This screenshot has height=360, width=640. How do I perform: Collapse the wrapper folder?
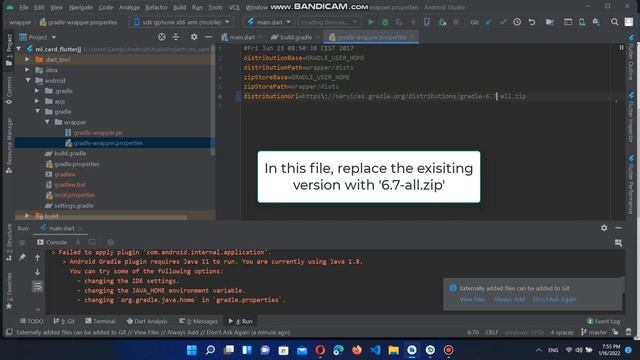pyautogui.click(x=47, y=122)
